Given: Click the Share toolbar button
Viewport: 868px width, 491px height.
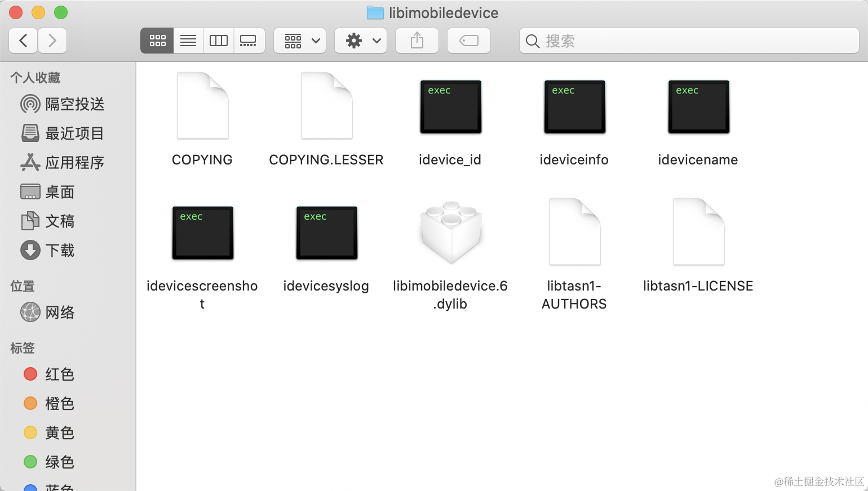Looking at the screenshot, I should tap(417, 41).
